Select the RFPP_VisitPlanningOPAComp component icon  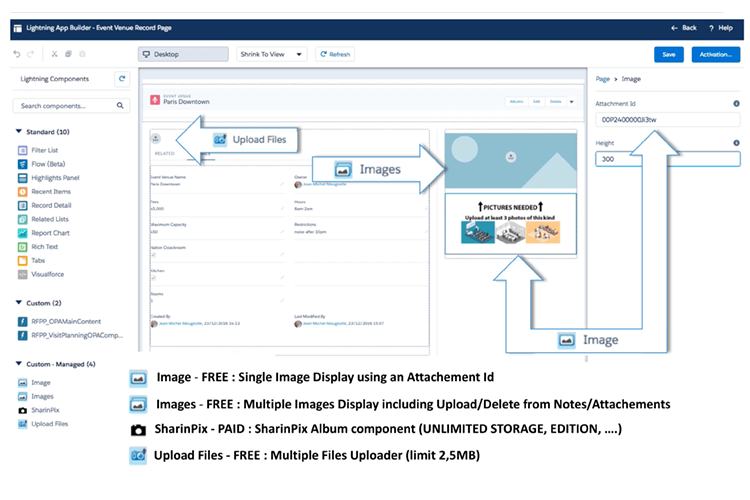(x=22, y=335)
